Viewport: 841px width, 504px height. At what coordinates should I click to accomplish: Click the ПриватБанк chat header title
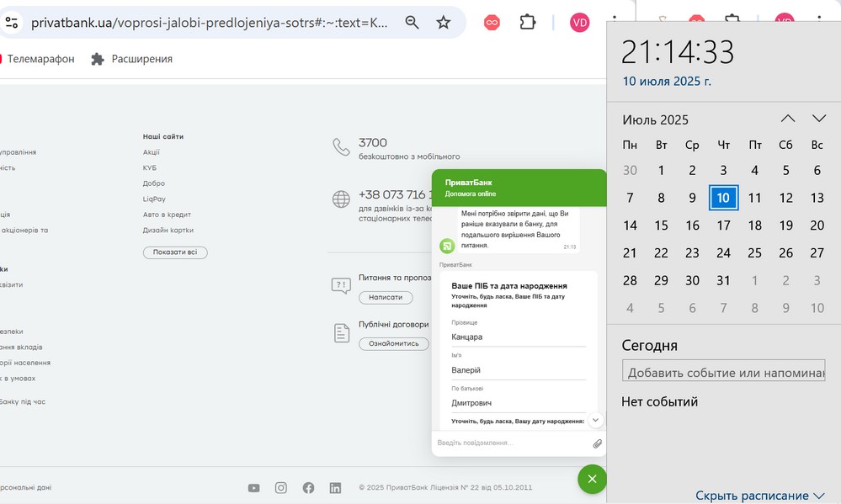(x=468, y=183)
